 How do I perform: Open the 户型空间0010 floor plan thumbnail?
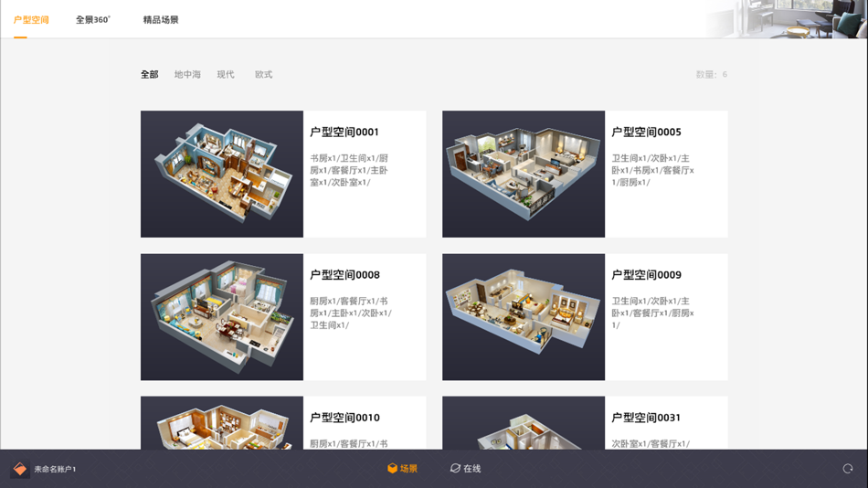[222, 422]
